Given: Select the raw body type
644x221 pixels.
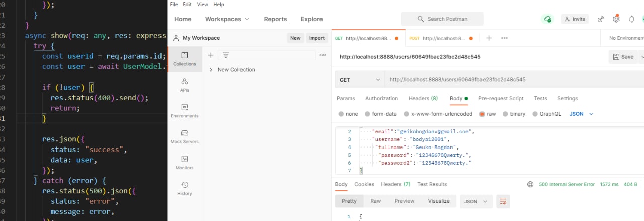Looking at the screenshot, I should click(x=488, y=114).
